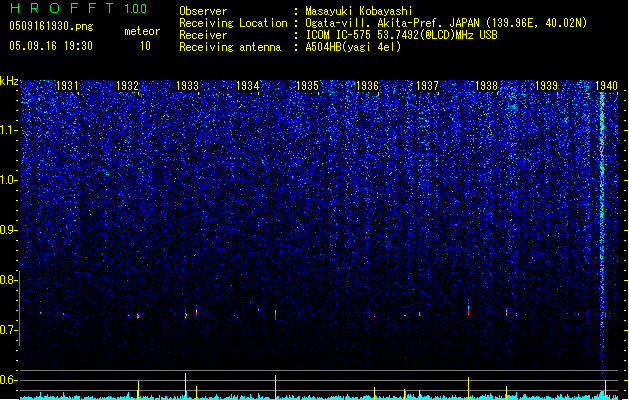This screenshot has width=629, height=400.
Task: Click the Receiving Location label
Action: (233, 23)
